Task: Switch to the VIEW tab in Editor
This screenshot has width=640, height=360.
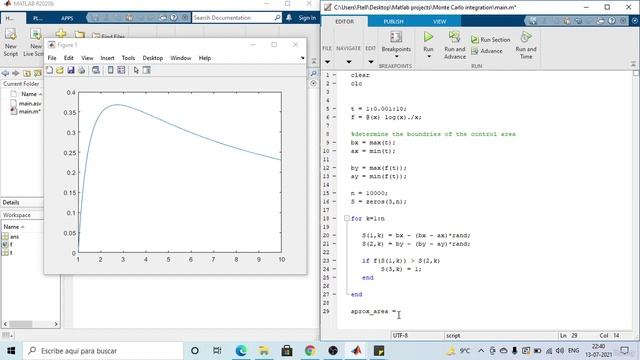Action: (x=440, y=22)
